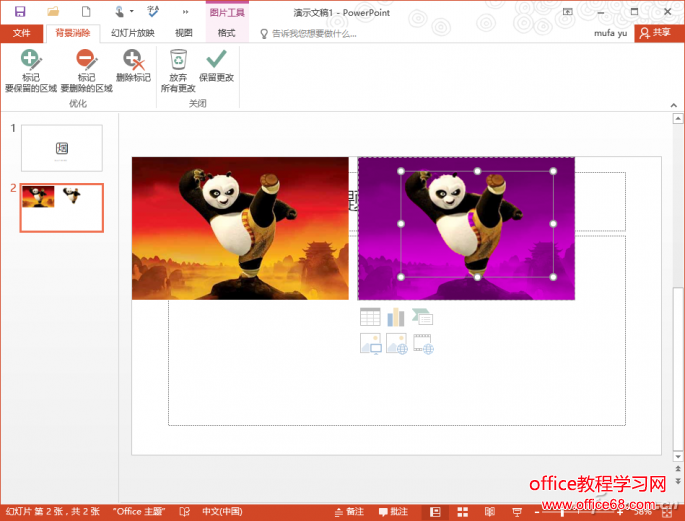This screenshot has height=521, width=685.
Task: Click the Picture Tools (图片工具) label
Action: pyautogui.click(x=227, y=12)
